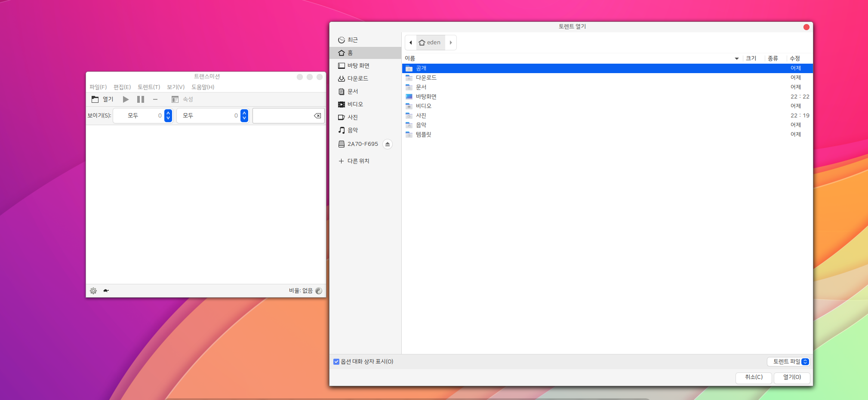The image size is (868, 400).
Task: Eject the 2A70-F695 drive
Action: (x=388, y=144)
